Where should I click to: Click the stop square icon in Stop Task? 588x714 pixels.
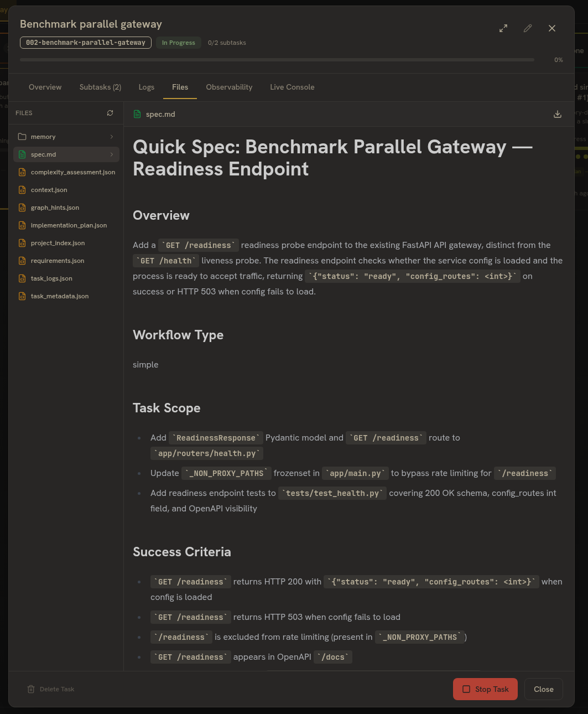point(466,689)
